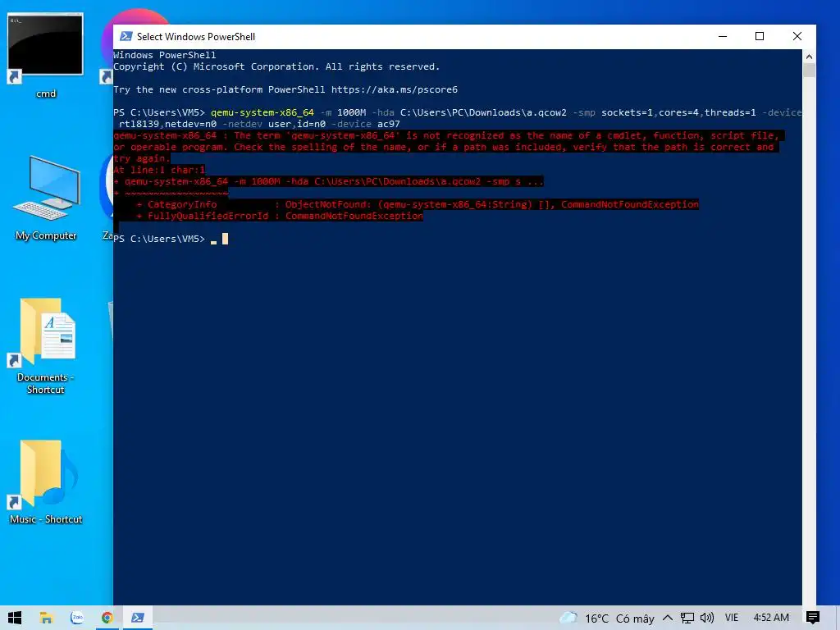This screenshot has height=630, width=840.
Task: Click the 'CommandNotFoundException' FullyQualifiedErrorId text
Action: pos(354,216)
